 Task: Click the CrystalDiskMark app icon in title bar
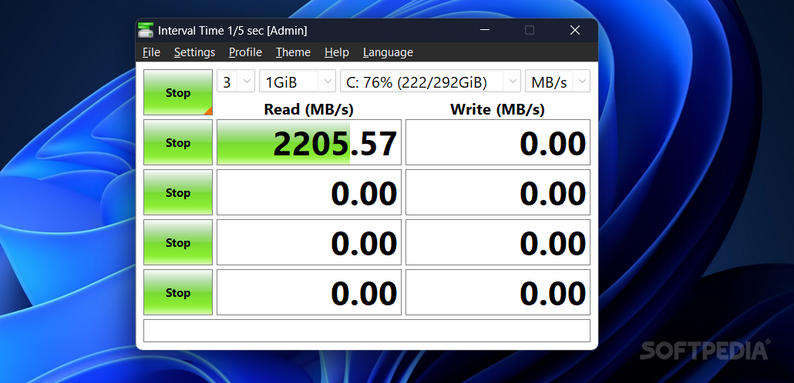(146, 30)
